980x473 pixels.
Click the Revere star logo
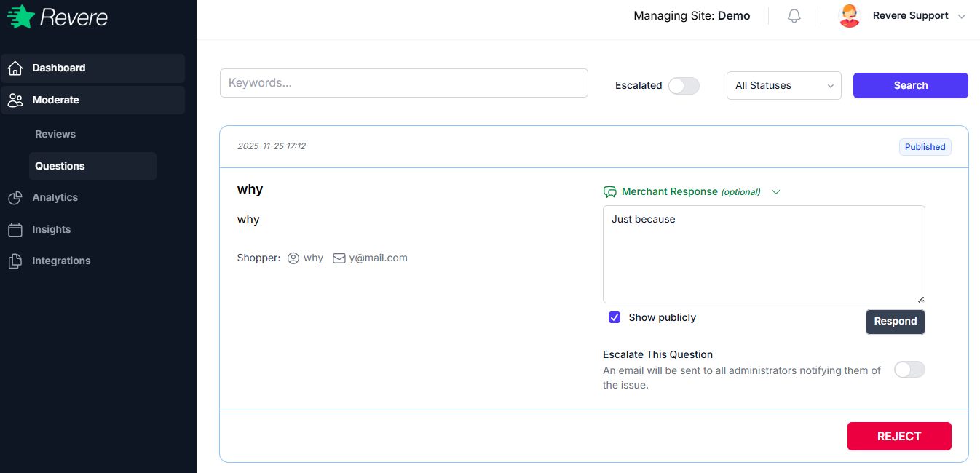point(21,15)
